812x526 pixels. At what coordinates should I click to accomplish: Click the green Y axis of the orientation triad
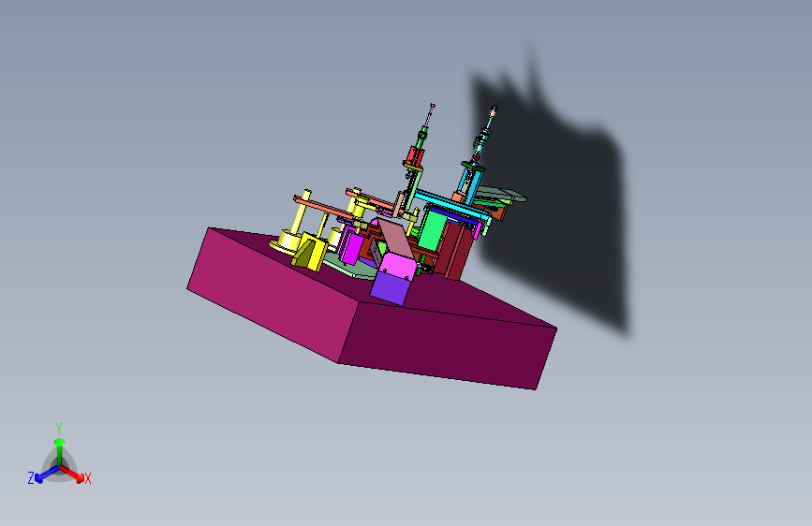click(59, 451)
